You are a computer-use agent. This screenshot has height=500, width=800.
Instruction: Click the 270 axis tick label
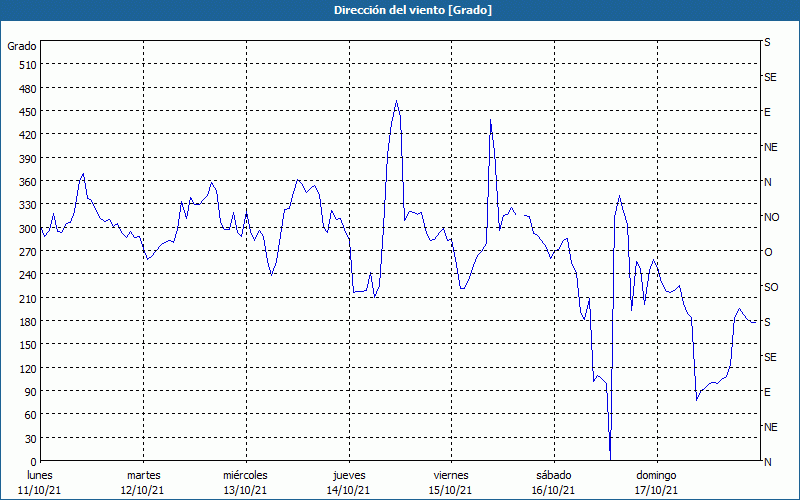tap(28, 252)
